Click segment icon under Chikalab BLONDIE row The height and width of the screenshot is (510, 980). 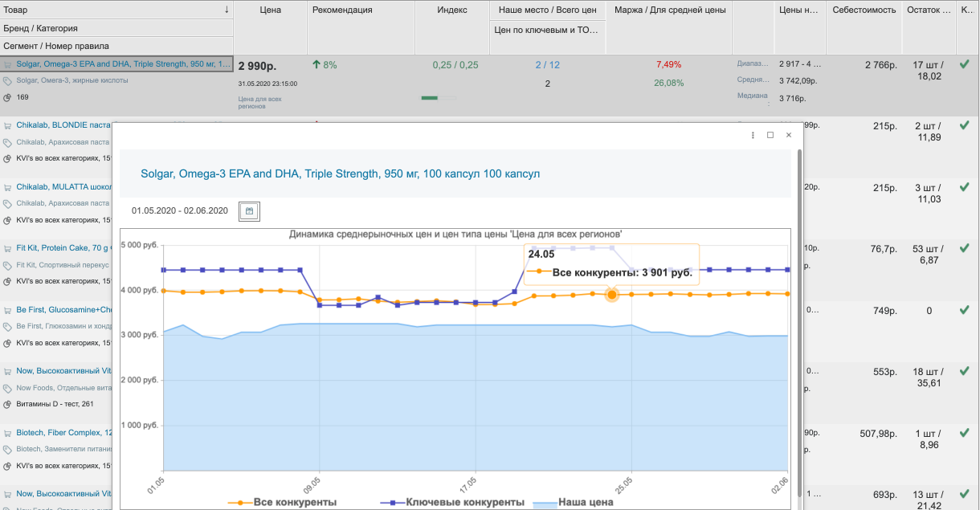7,158
